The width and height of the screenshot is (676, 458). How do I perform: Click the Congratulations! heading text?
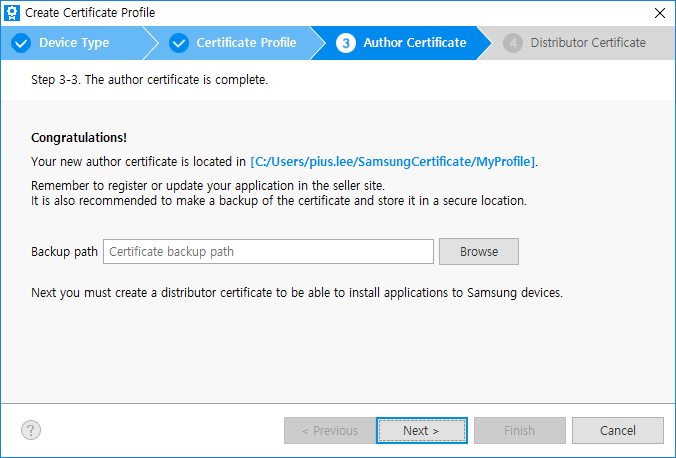tap(79, 138)
